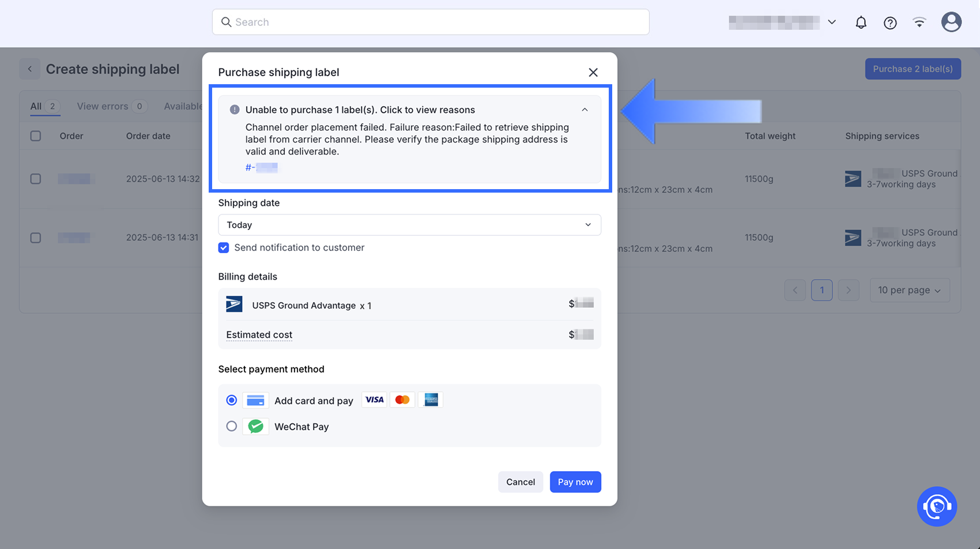
Task: Open the notifications bell
Action: (861, 22)
